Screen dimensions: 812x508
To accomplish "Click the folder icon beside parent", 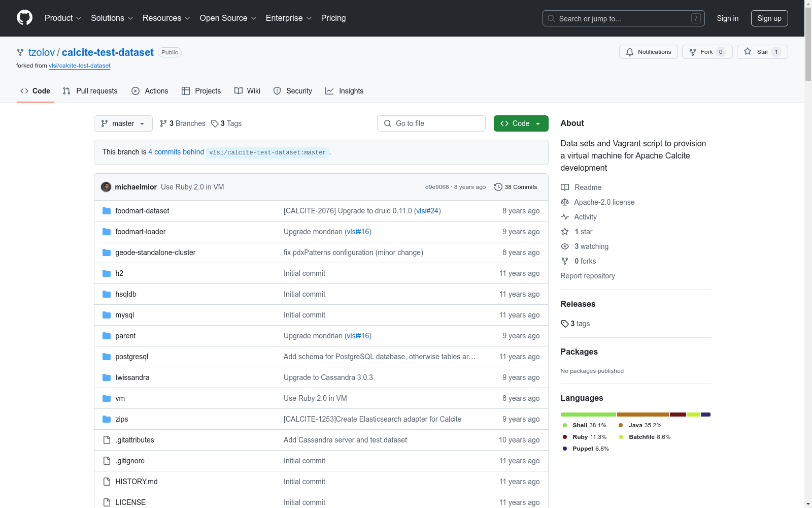I will tap(107, 336).
